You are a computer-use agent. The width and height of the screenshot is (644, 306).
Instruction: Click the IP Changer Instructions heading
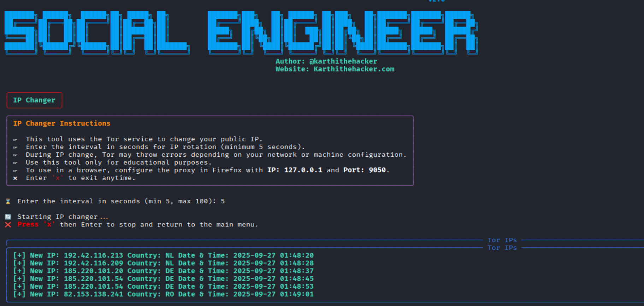pos(62,123)
